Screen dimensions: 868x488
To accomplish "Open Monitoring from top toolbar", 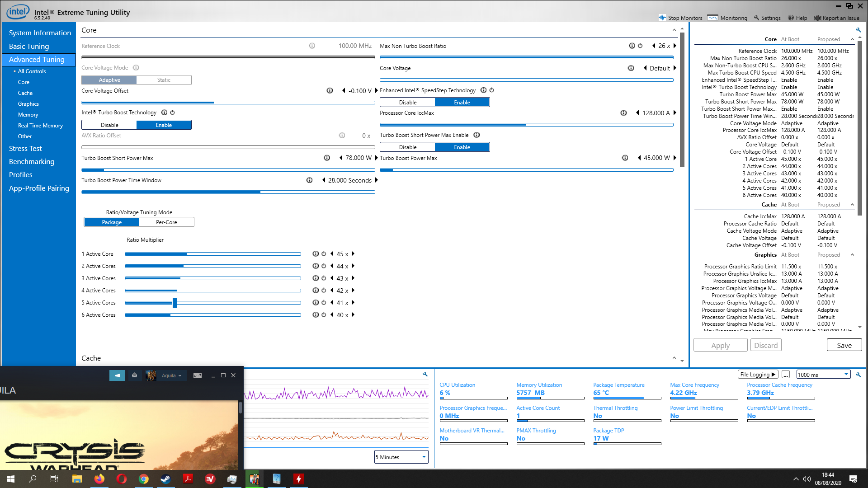I will coord(727,18).
